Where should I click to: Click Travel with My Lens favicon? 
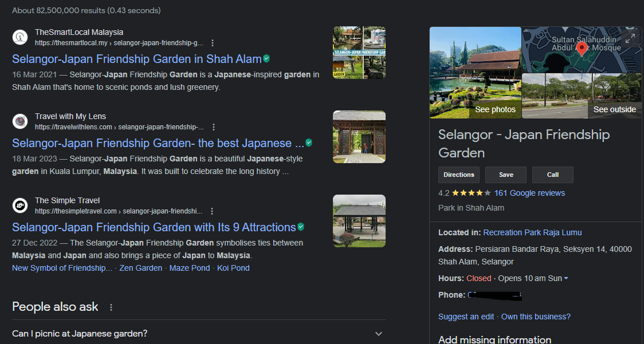point(19,121)
